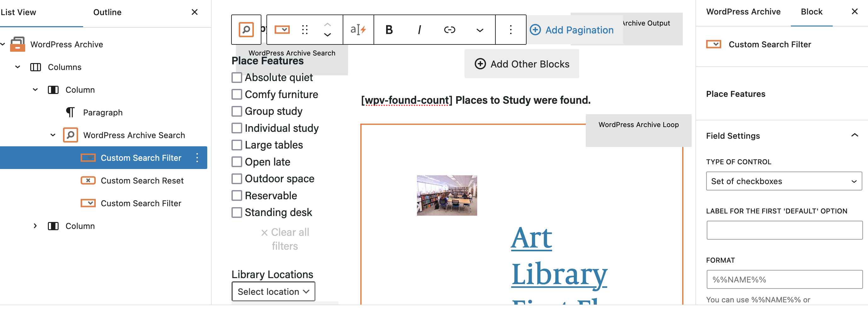Select the selected Custom Search Filter row
Screen dimensions: 868x309
103,158
